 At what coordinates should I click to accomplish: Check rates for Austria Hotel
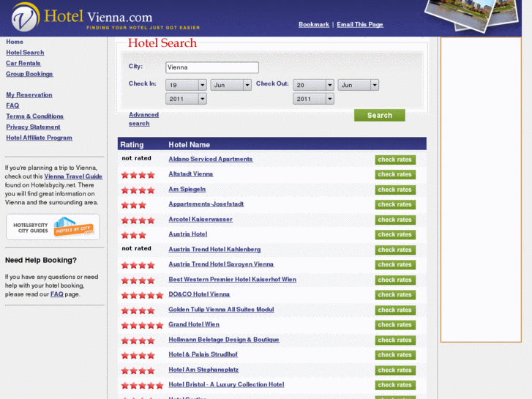click(x=395, y=235)
